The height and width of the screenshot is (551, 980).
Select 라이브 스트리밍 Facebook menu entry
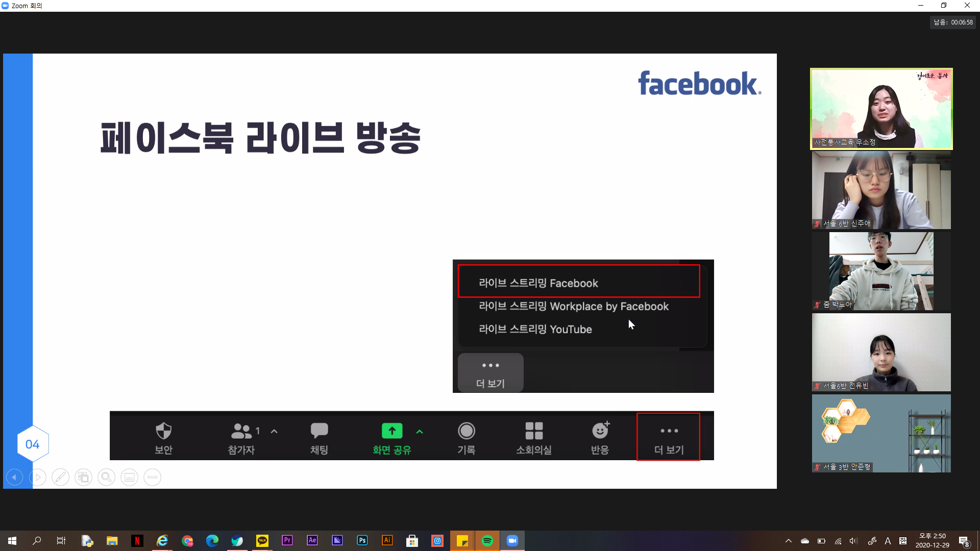click(579, 281)
